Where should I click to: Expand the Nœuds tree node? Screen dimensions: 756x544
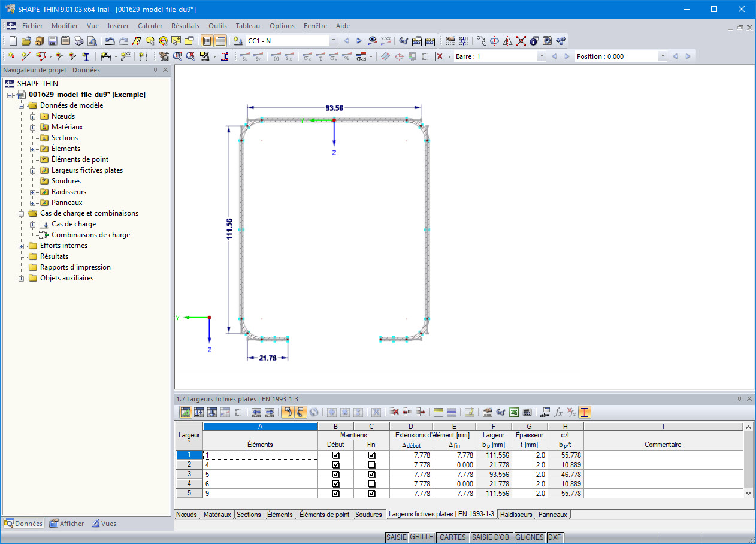pos(33,116)
